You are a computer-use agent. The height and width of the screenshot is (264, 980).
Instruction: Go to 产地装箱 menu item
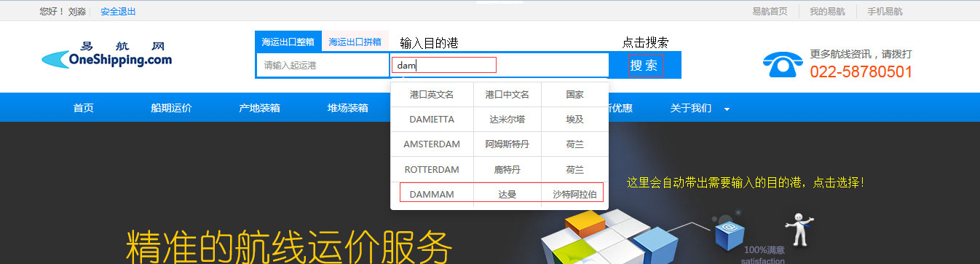pos(259,108)
